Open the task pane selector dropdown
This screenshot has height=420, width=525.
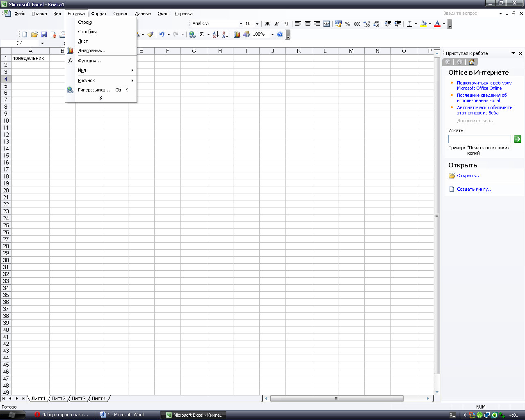513,53
